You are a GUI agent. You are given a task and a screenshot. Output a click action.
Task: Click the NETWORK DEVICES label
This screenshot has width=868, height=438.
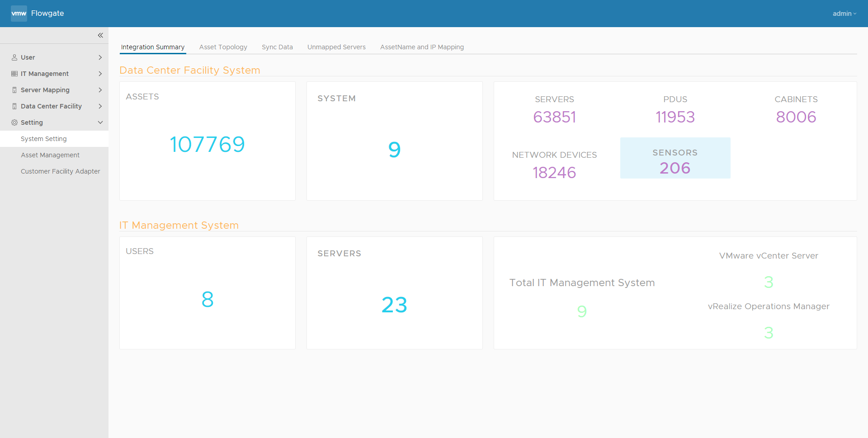pyautogui.click(x=554, y=155)
